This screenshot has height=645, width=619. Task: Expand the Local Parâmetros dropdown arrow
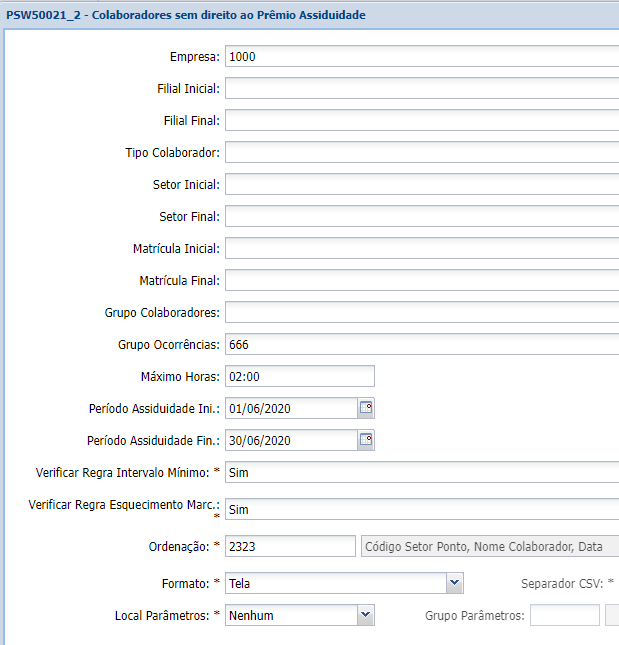366,615
